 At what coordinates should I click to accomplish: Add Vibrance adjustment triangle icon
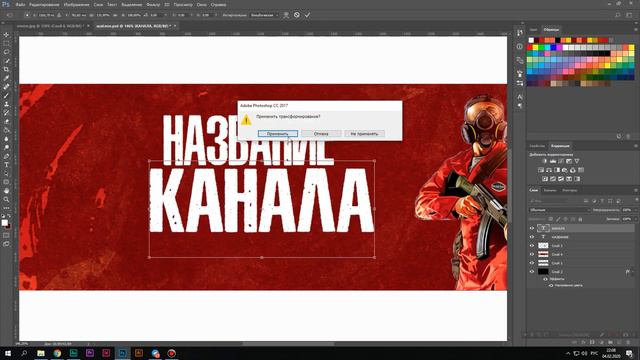point(577,161)
